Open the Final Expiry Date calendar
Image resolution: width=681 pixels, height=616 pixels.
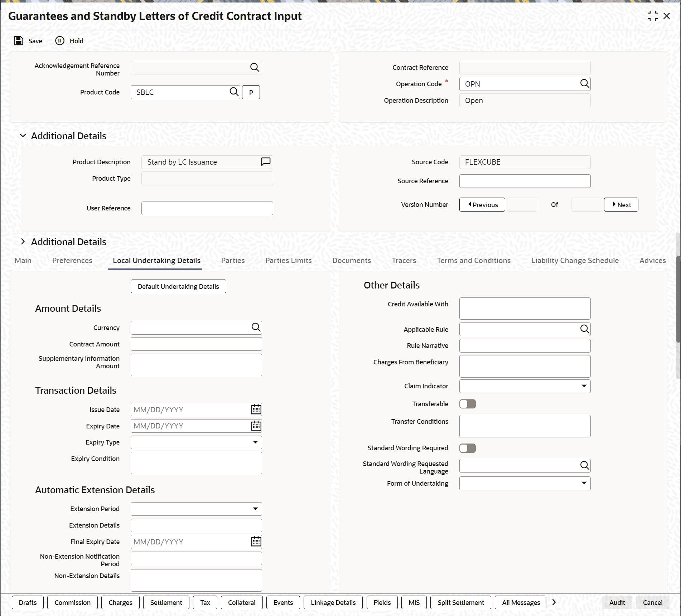[256, 542]
